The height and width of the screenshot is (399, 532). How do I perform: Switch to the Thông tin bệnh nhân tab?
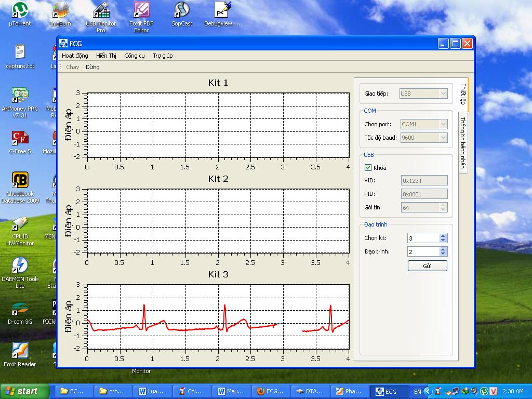click(x=463, y=142)
